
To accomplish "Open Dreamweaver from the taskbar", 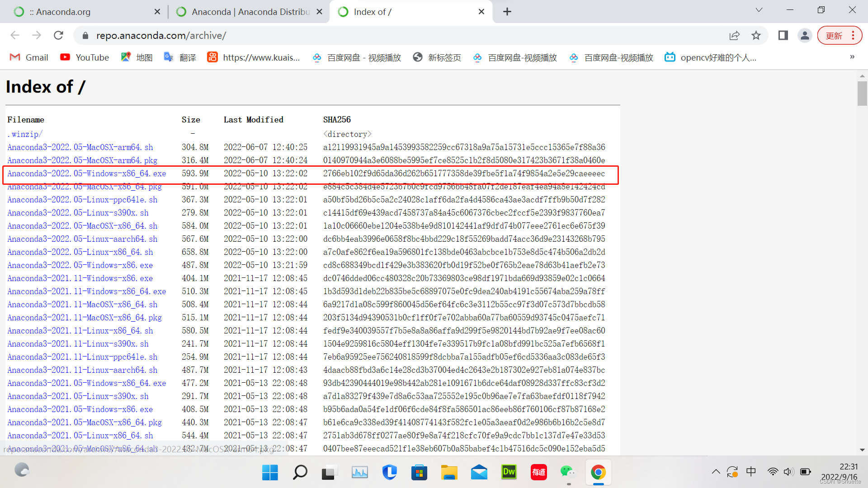I will tap(509, 472).
